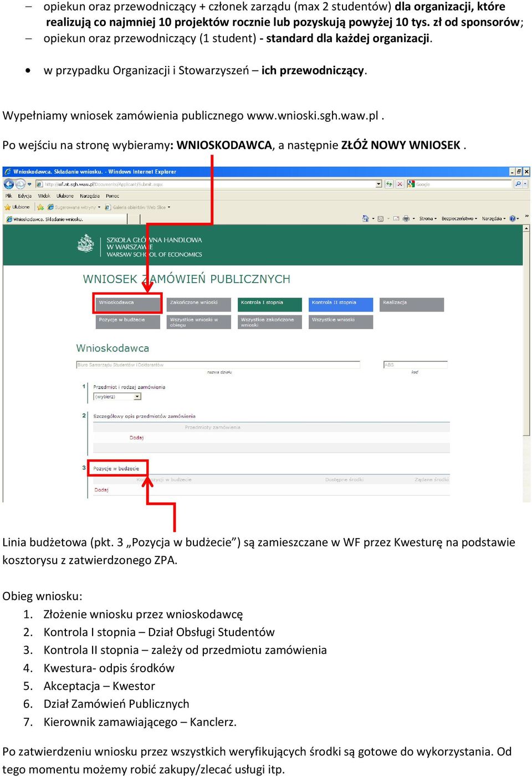Expand the command bar overflow chevron

pos(526,217)
